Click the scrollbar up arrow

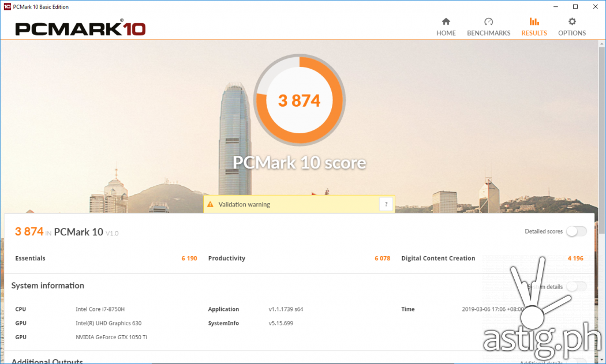point(602,44)
